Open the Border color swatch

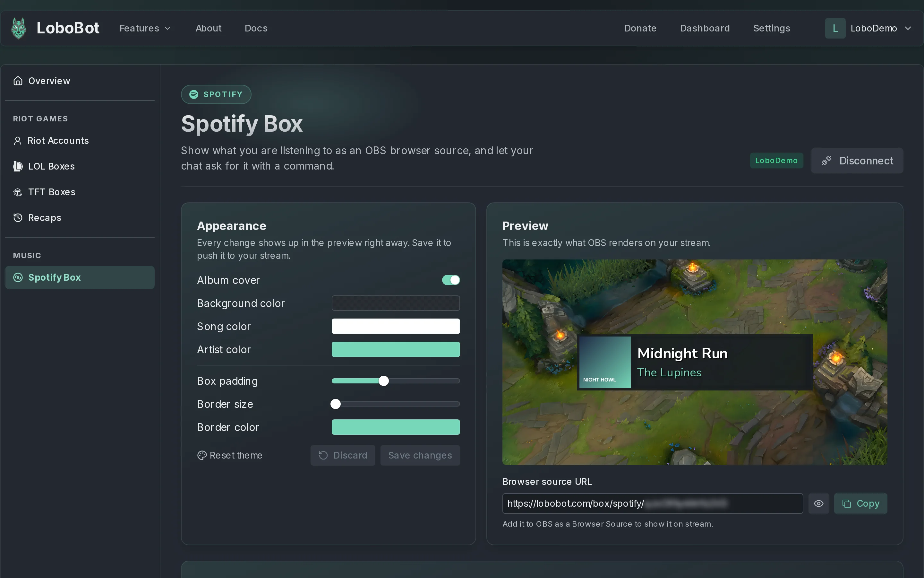pos(396,427)
